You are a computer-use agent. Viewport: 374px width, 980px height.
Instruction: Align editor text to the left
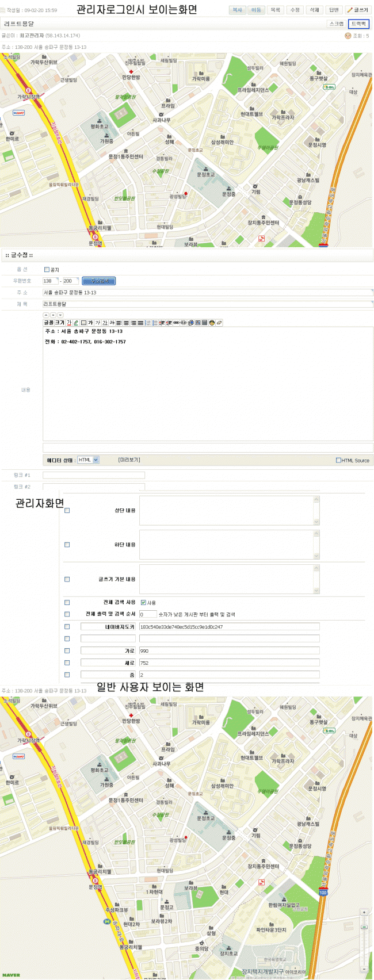tap(119, 323)
